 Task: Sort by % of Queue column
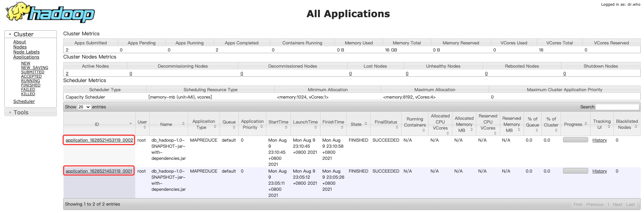pos(533,124)
